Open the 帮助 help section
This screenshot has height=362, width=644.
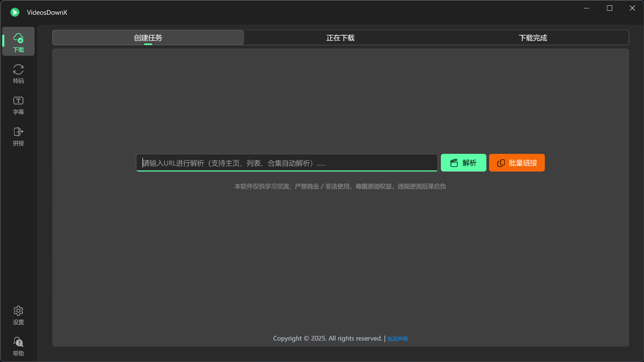[x=18, y=346]
